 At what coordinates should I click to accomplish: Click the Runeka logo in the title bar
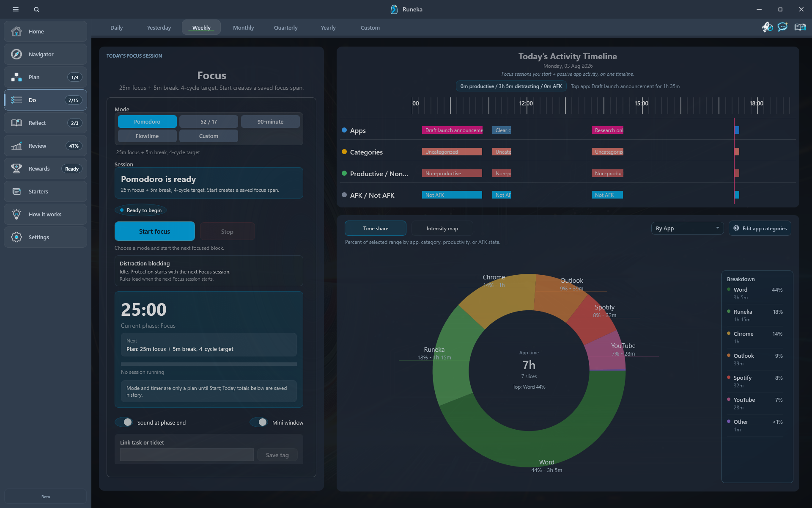(x=394, y=9)
